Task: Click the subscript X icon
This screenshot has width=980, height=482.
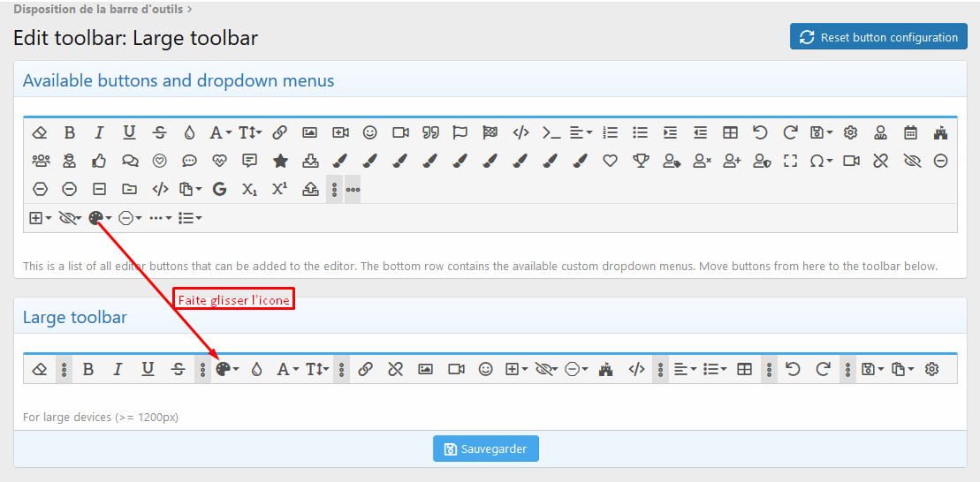Action: click(249, 190)
